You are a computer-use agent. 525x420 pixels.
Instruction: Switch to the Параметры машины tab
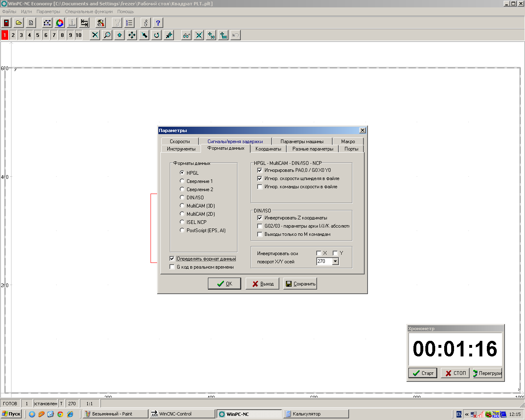click(302, 142)
